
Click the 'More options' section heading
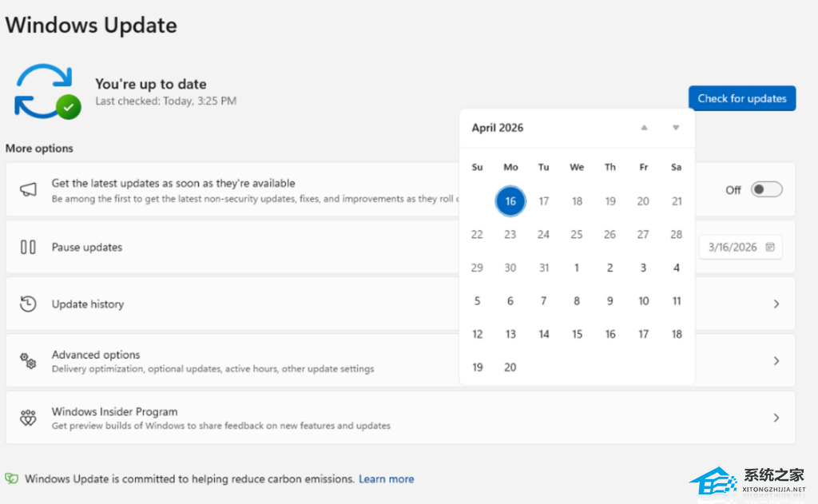(x=39, y=149)
